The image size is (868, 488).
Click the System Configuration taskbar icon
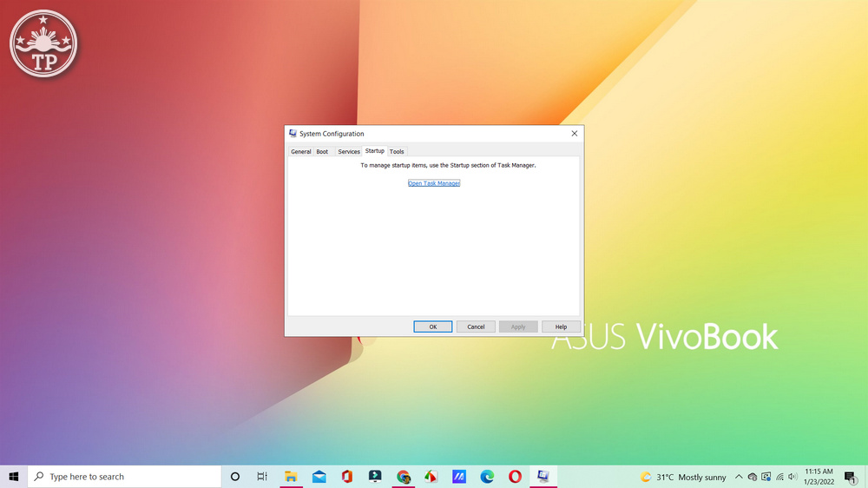point(543,477)
